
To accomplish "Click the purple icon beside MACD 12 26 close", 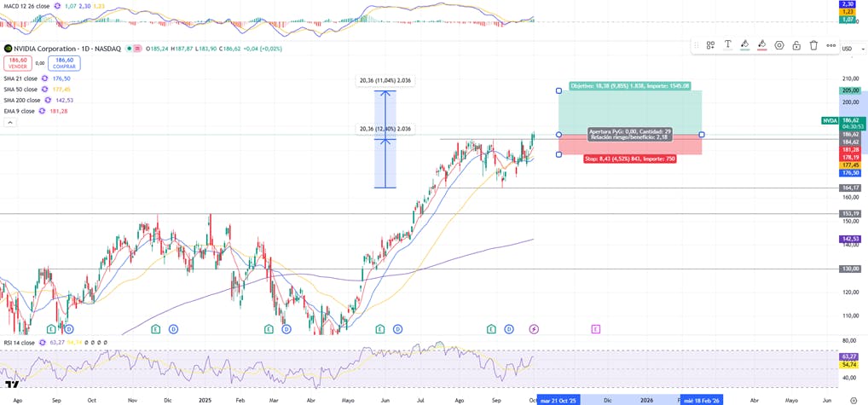I will [56, 6].
